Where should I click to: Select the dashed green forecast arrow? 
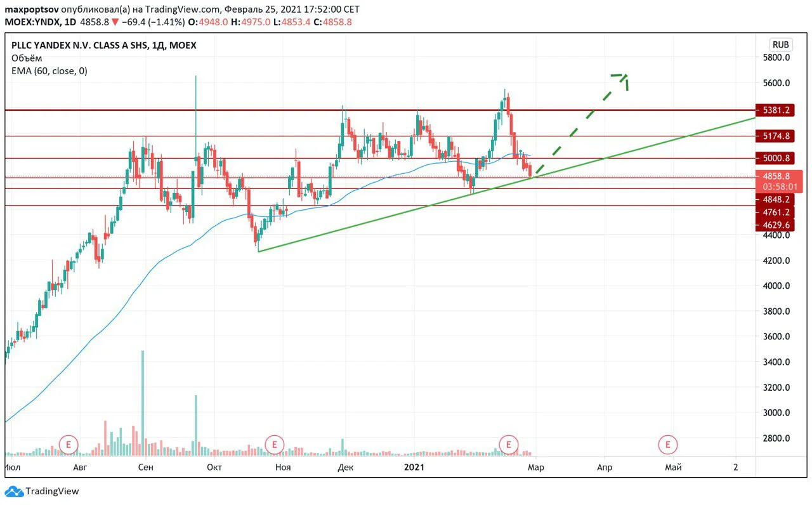pyautogui.click(x=580, y=124)
